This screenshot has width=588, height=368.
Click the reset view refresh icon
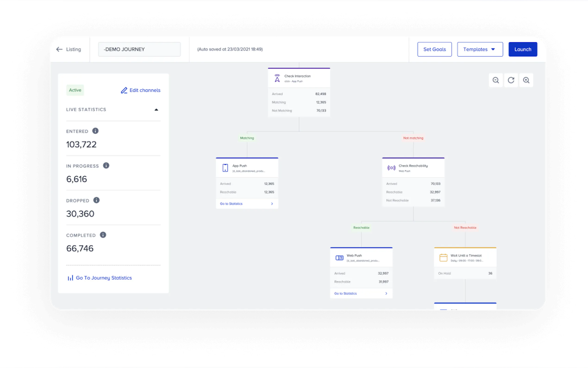tap(511, 80)
